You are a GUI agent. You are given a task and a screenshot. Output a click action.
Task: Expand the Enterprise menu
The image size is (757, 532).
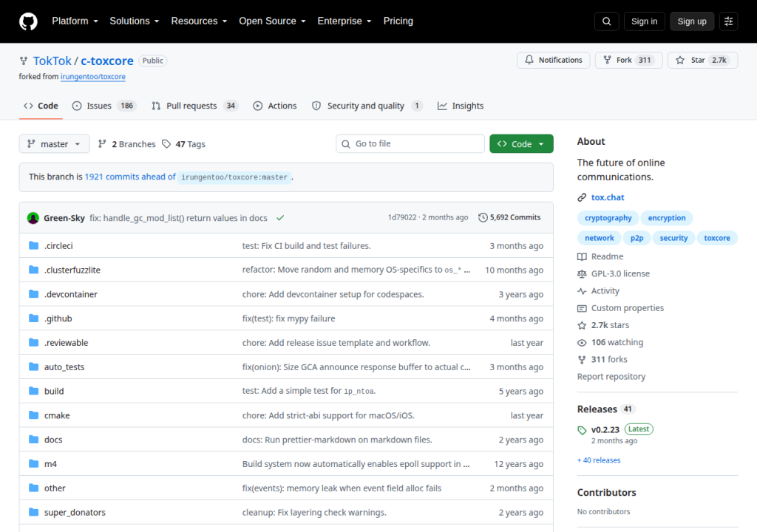[x=344, y=21]
